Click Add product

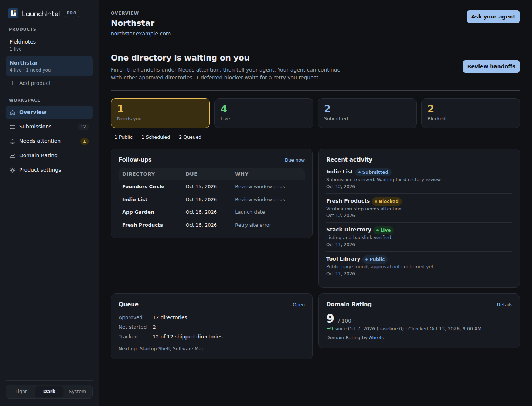coord(49,83)
